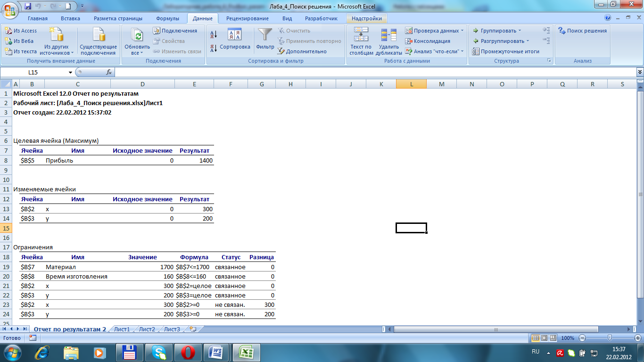Open Проверка данных dropdown

coord(434,31)
